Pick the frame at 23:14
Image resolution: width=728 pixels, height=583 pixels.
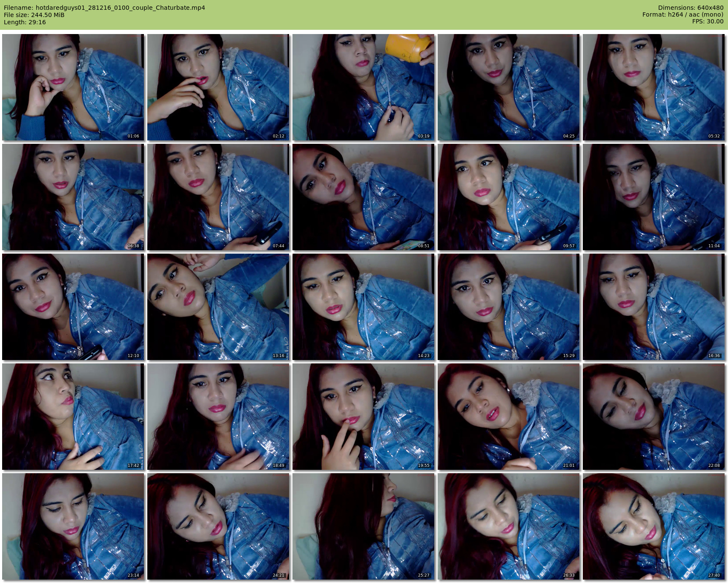[x=73, y=526]
